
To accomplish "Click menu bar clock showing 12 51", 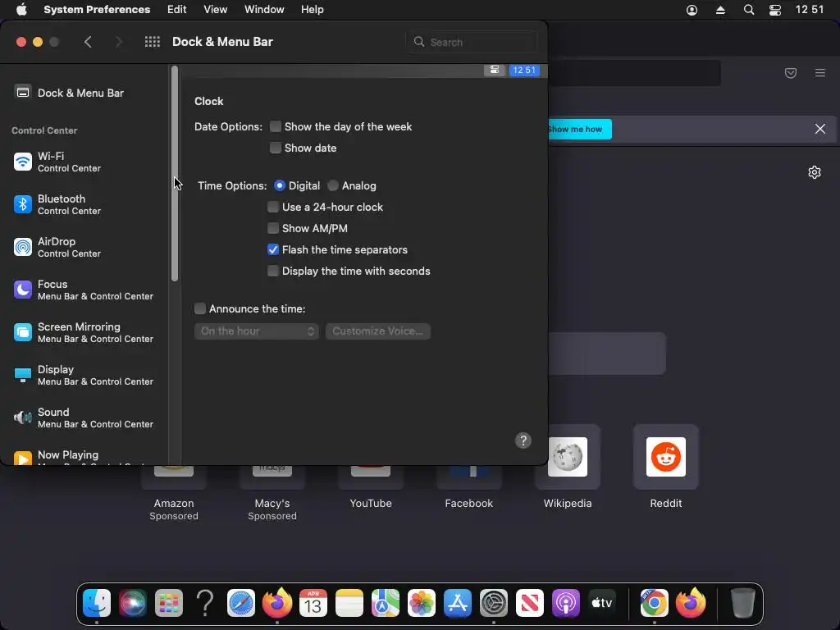I will [x=810, y=10].
